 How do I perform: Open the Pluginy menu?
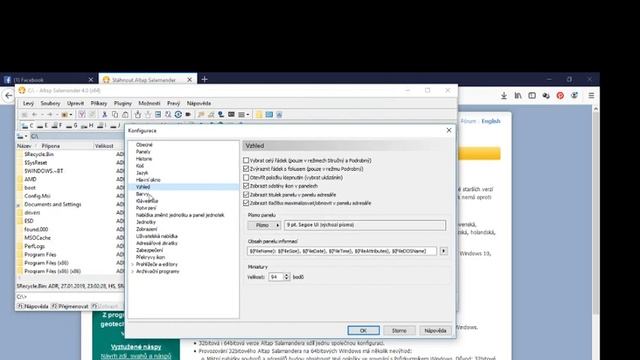pos(123,103)
